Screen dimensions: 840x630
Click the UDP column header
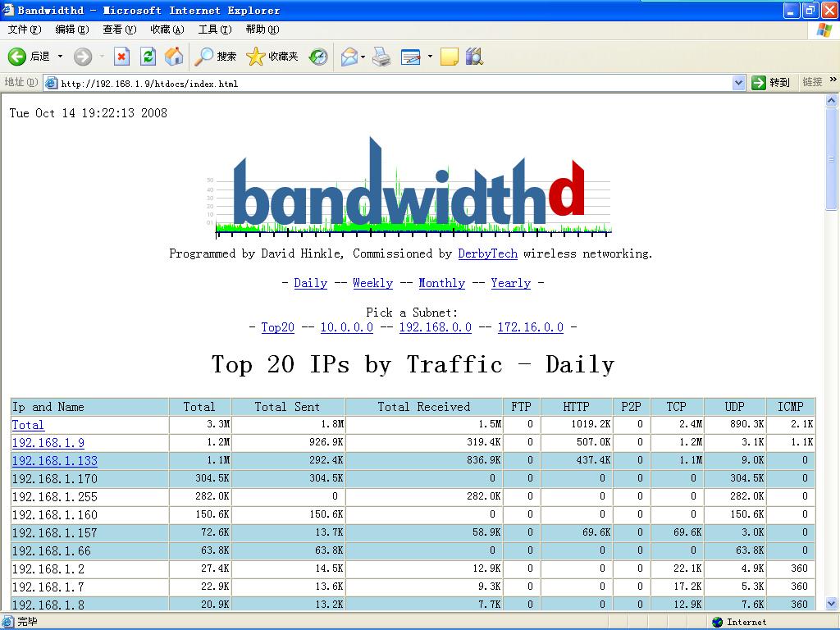(734, 407)
